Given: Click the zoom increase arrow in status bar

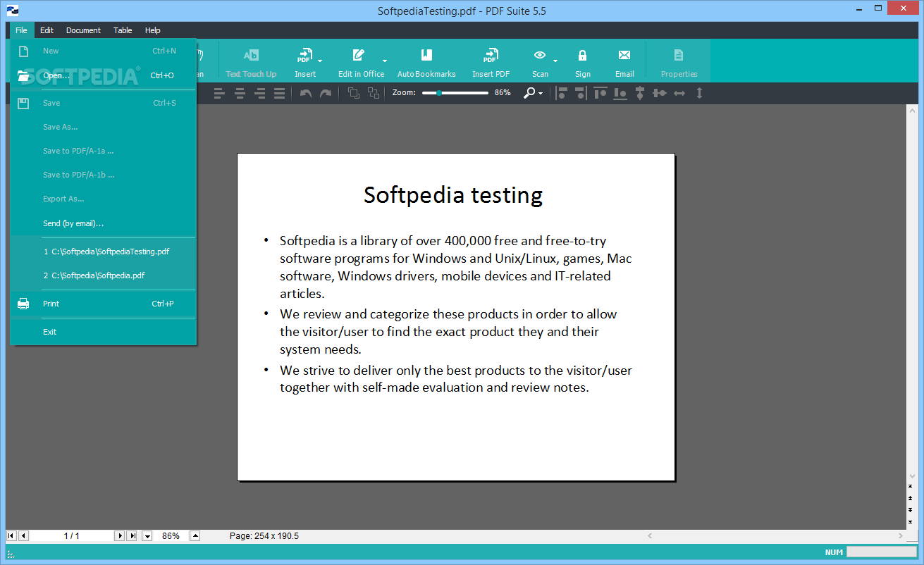Looking at the screenshot, I should pos(195,536).
